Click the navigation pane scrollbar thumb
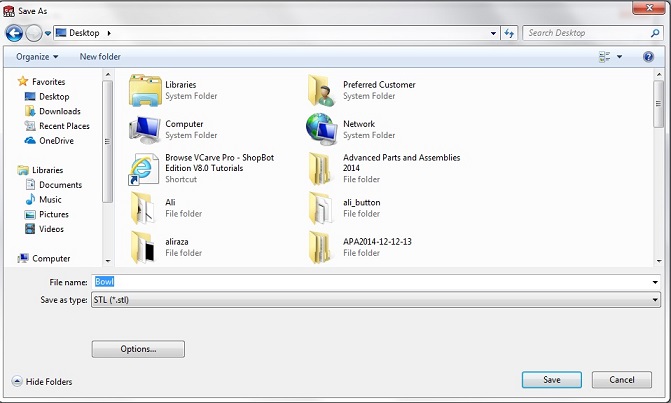The width and height of the screenshot is (671, 403). coord(107,142)
